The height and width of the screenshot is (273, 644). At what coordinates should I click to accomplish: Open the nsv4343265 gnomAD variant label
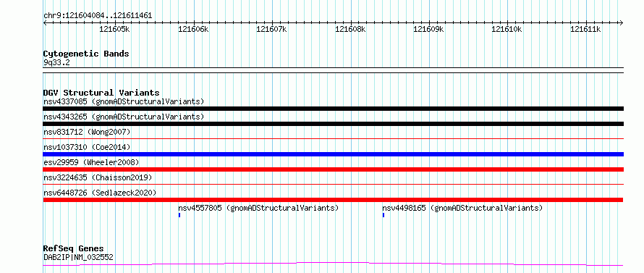(124, 117)
